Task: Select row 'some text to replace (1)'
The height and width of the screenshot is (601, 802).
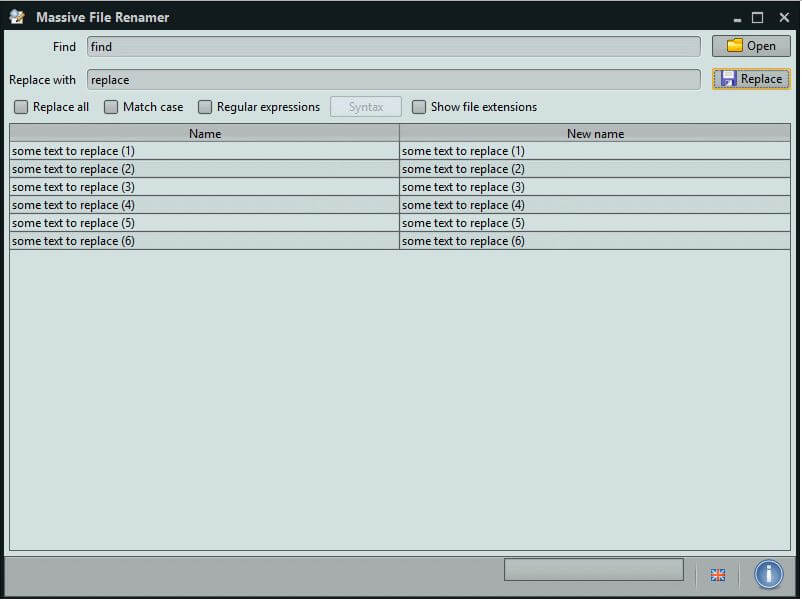Action: point(204,151)
